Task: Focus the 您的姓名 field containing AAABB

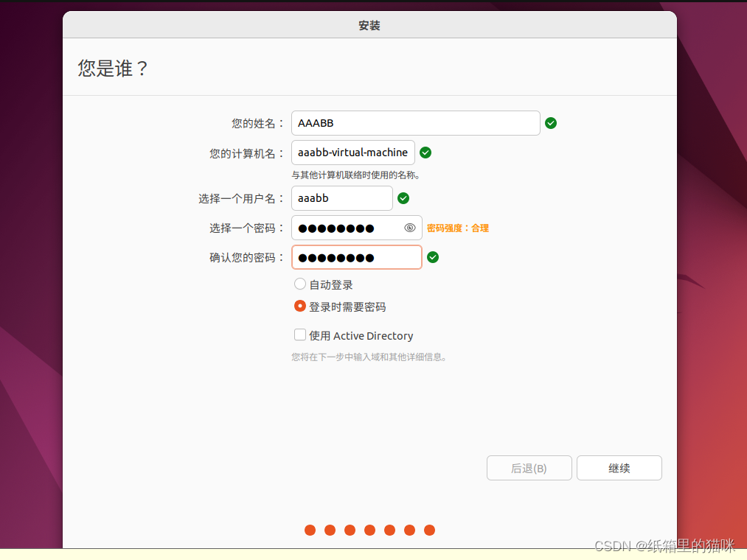Action: pyautogui.click(x=416, y=123)
